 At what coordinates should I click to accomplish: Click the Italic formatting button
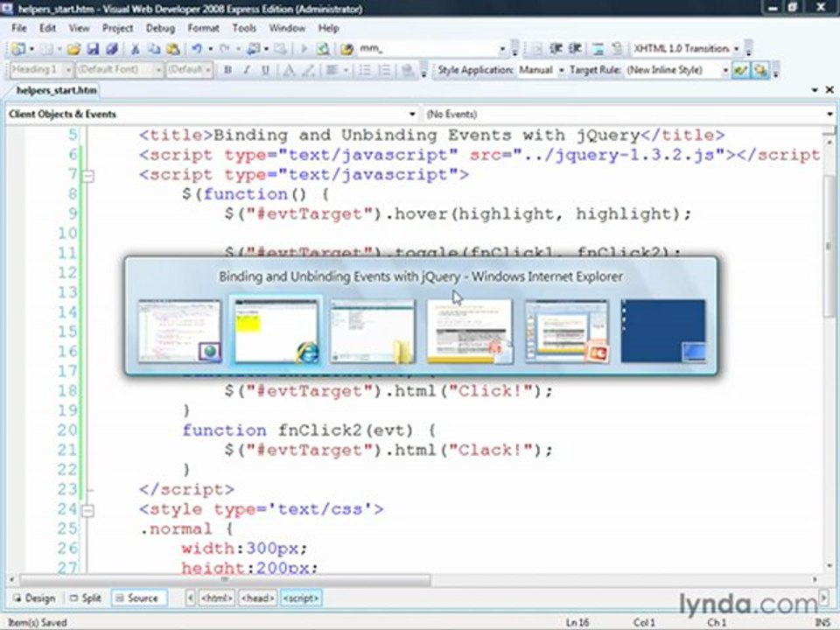[247, 70]
